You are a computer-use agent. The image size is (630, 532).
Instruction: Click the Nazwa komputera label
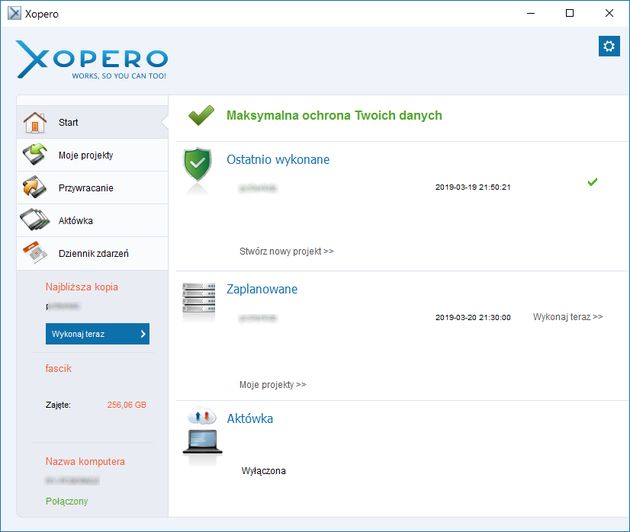pos(85,461)
